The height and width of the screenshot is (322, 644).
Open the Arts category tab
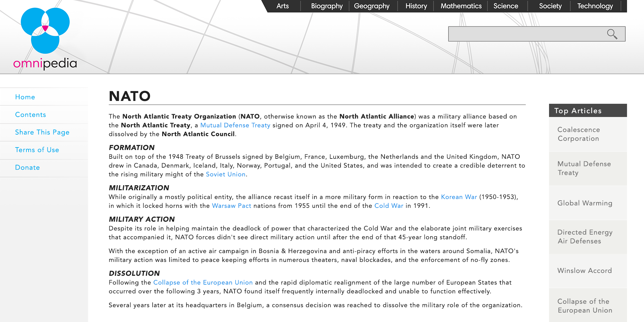coord(282,6)
